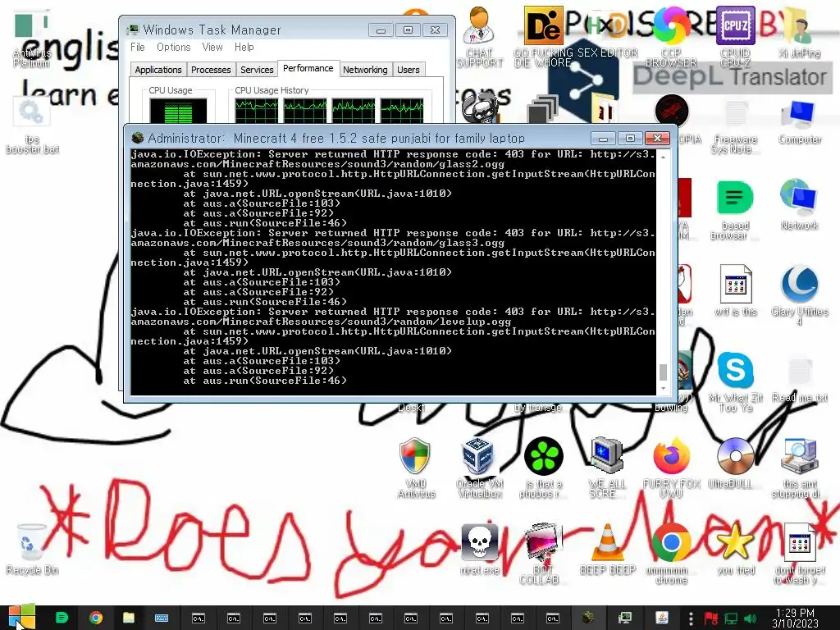This screenshot has height=630, width=840.
Task: Click the console scrollbar thumb
Action: [x=663, y=372]
